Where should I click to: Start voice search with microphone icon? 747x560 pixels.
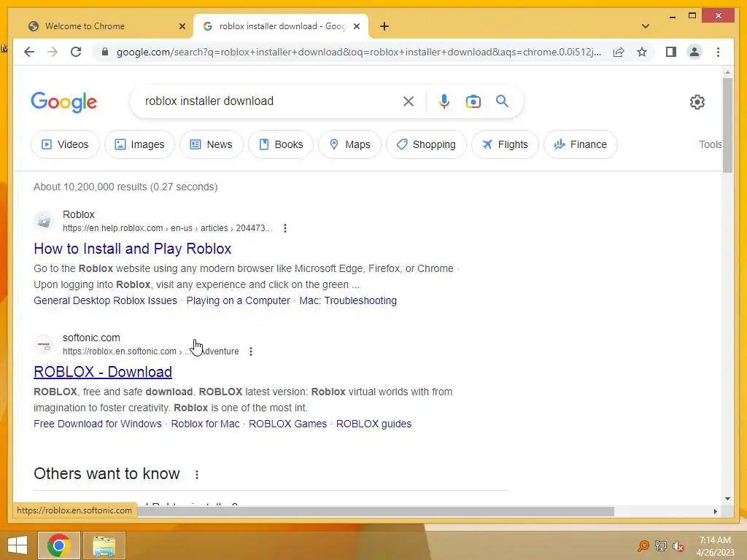[444, 101]
